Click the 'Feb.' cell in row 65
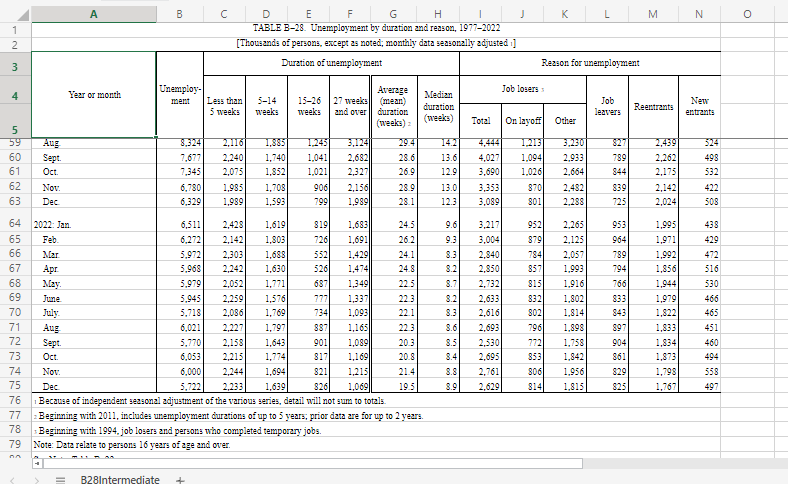 tap(94, 240)
